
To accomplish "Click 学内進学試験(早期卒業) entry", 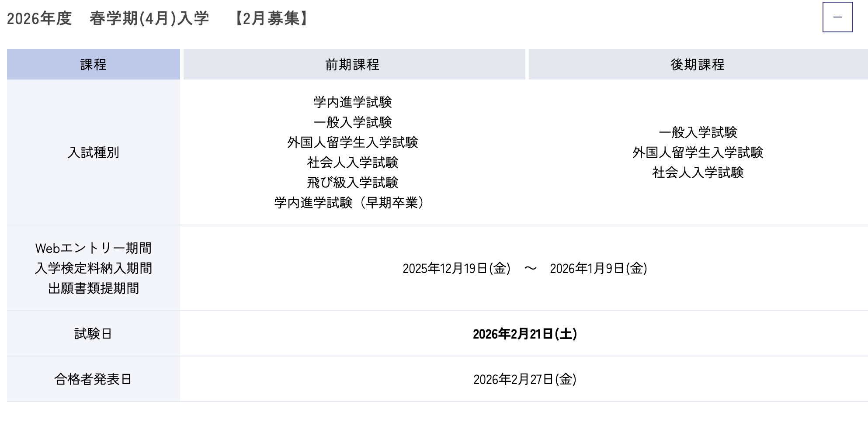I will pos(350,203).
